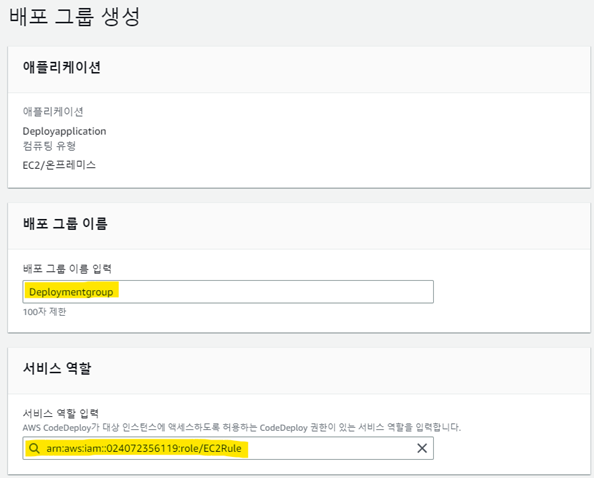The image size is (594, 478).
Task: Click the 컴퓨팅 유형 label
Action: tap(49, 146)
